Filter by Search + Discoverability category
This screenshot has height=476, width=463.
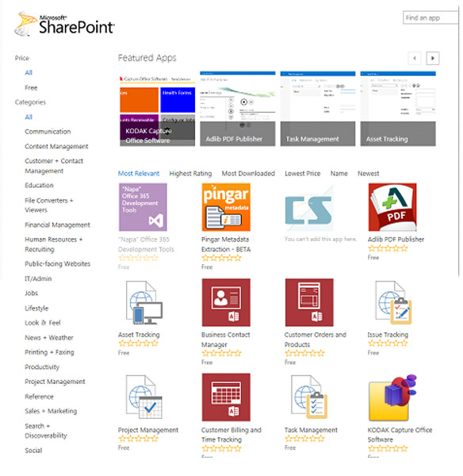46,431
